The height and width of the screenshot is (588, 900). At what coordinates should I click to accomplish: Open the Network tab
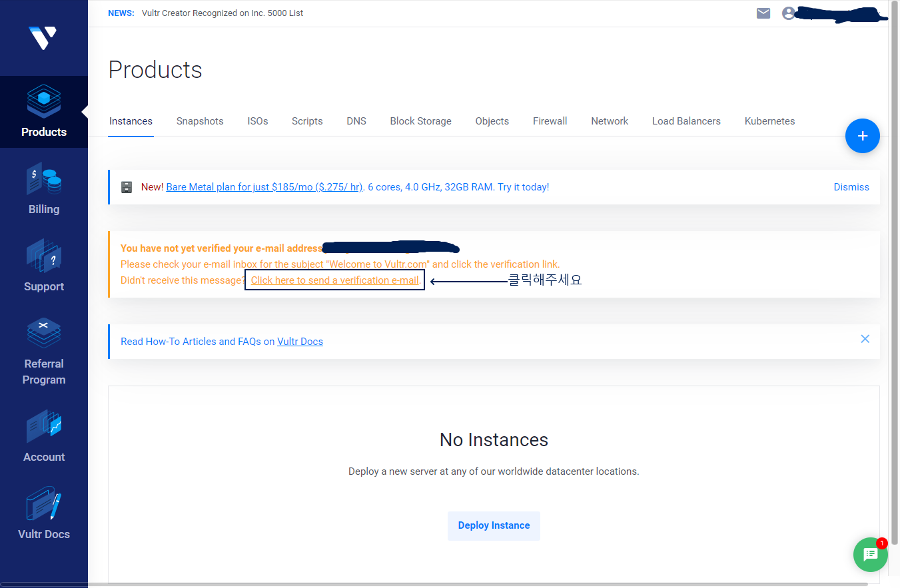coord(610,121)
